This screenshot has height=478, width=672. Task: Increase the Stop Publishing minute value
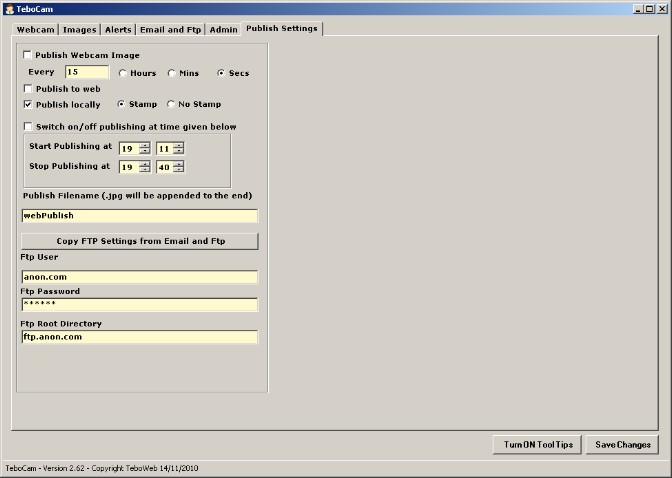[x=179, y=163]
